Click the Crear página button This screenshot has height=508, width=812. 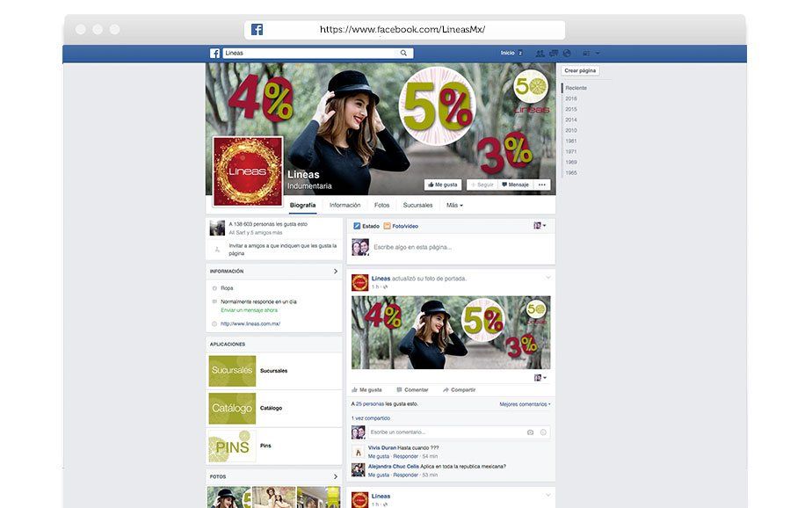click(580, 70)
